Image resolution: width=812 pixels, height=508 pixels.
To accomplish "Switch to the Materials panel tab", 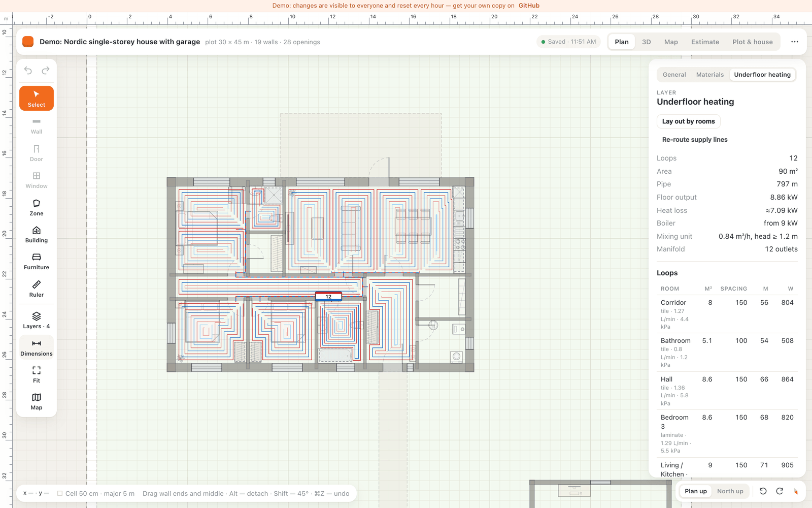I will pos(710,75).
